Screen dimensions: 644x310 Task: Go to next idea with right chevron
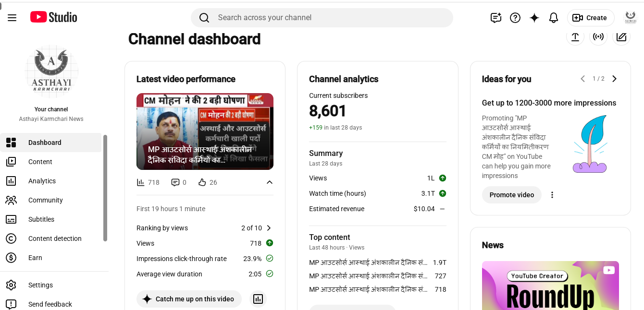point(614,79)
